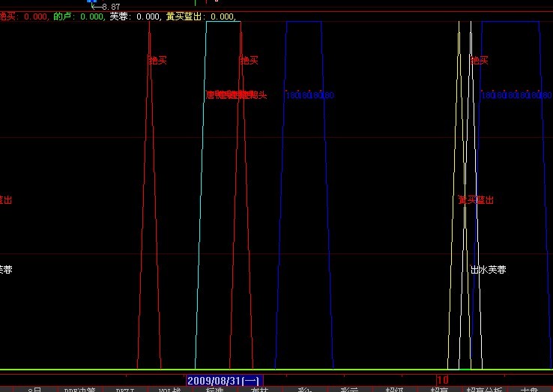Click the 出水芙蓉 signal label
553x392 pixels.
(x=488, y=269)
